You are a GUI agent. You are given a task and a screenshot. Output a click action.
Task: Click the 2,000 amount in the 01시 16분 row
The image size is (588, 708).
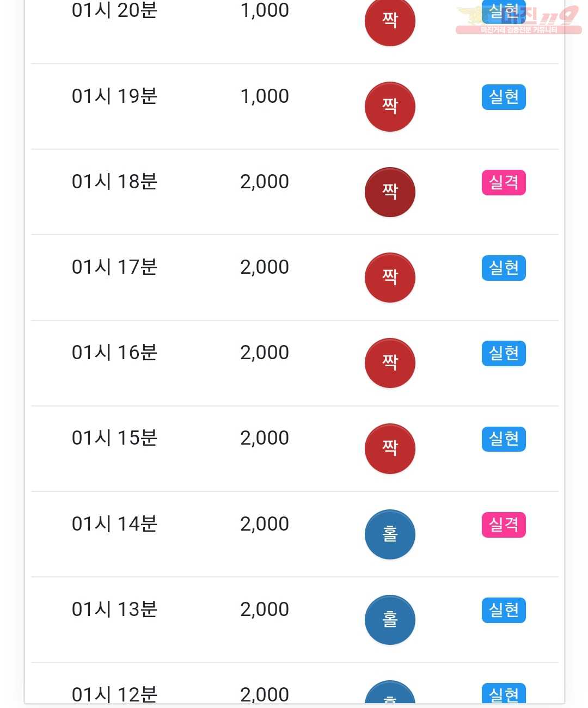[265, 353]
